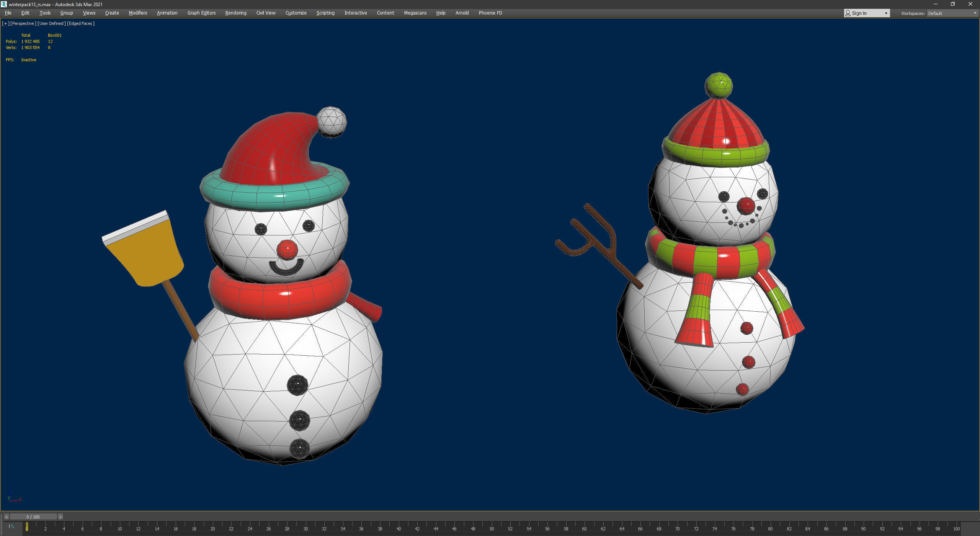Click the Polys total value 1 932 485

pyautogui.click(x=30, y=41)
